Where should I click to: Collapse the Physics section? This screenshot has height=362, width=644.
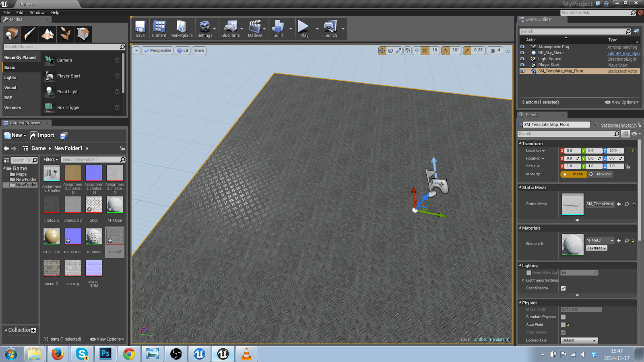point(520,303)
